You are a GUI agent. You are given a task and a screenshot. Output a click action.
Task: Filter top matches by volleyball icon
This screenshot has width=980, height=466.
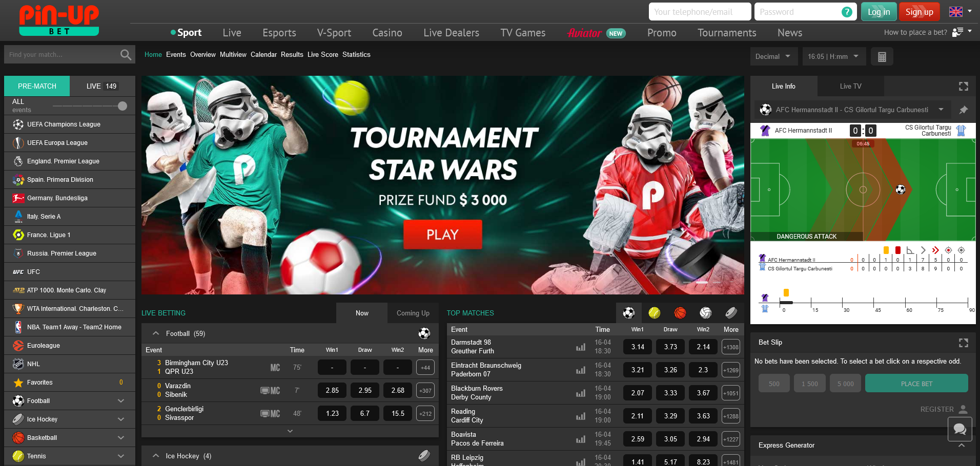(706, 312)
